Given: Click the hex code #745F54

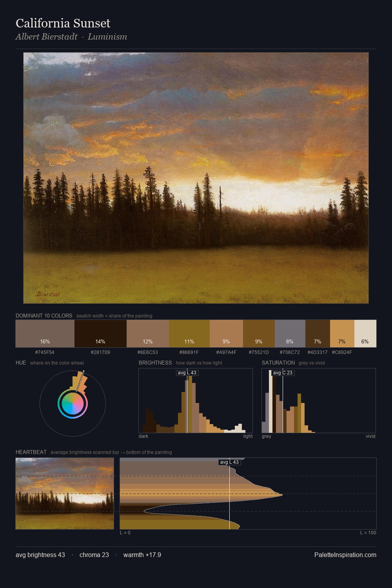Looking at the screenshot, I should pos(45,352).
